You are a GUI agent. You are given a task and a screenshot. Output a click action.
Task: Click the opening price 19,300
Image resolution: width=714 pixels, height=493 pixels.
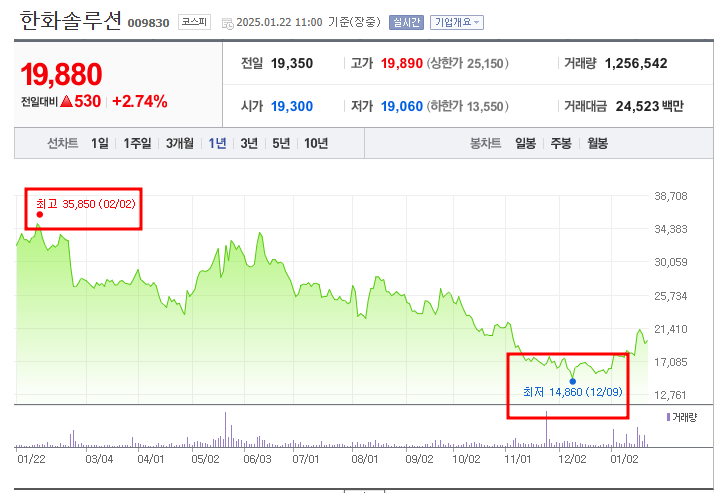point(292,107)
